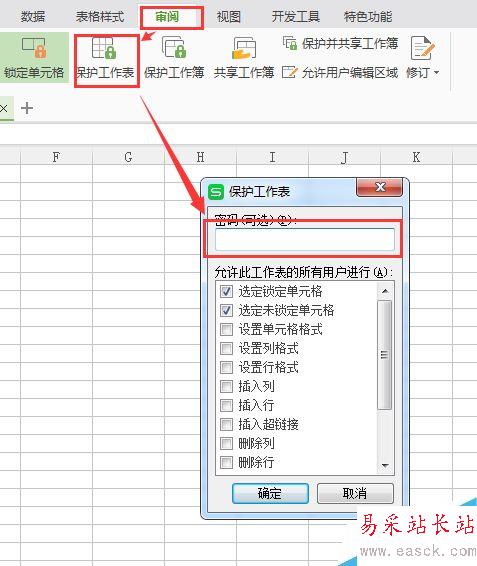Switch to the 审阅 ribbon tab
Screen dimensions: 477x566
coord(167,17)
